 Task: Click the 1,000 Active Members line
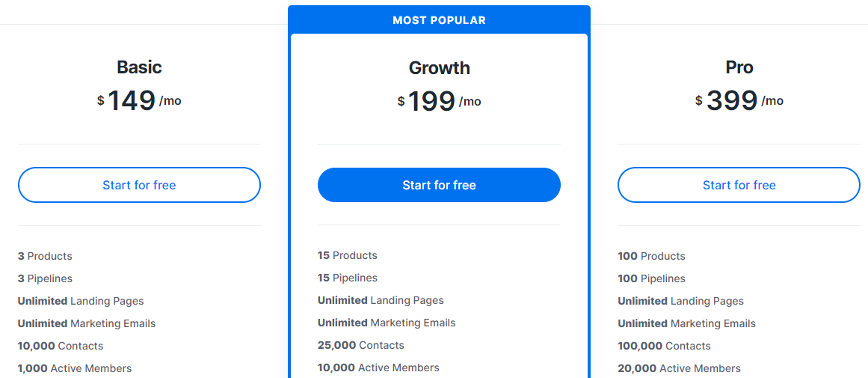pos(75,368)
